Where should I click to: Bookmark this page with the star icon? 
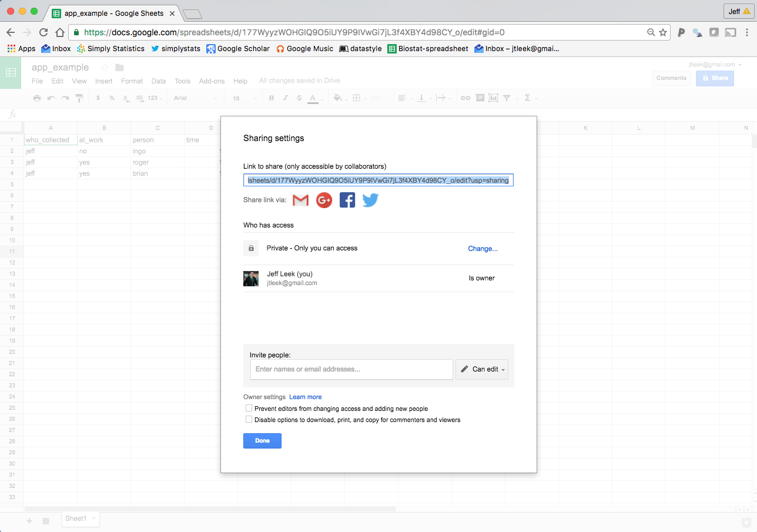pyautogui.click(x=663, y=32)
